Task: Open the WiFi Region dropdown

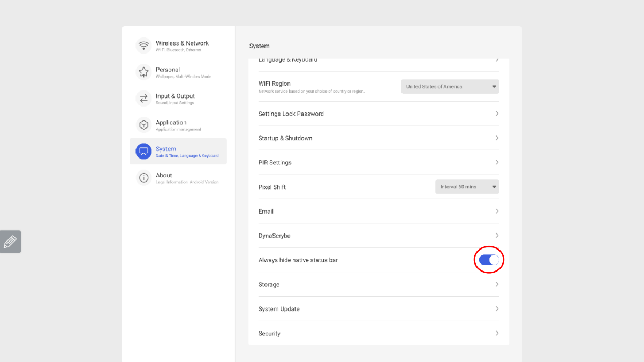Action: click(x=450, y=87)
